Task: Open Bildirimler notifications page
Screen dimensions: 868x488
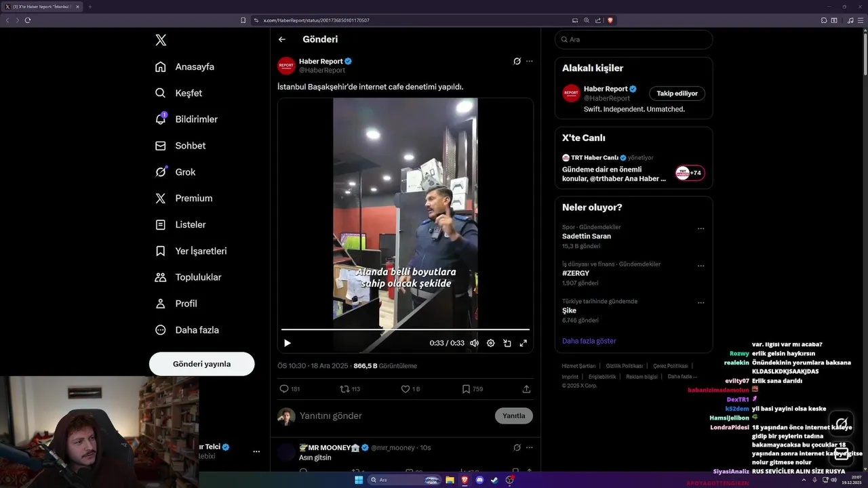Action: click(186, 119)
